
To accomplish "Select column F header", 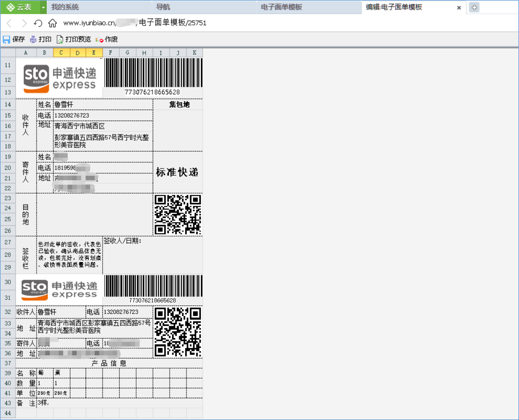I will (x=111, y=53).
